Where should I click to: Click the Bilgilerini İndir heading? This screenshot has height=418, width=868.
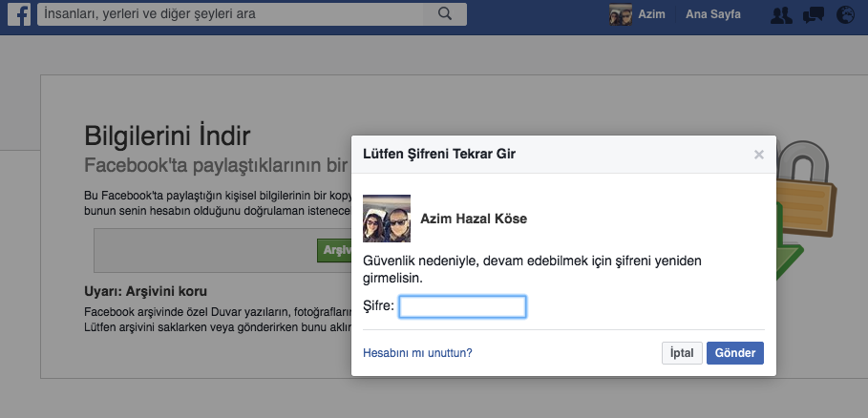[167, 136]
